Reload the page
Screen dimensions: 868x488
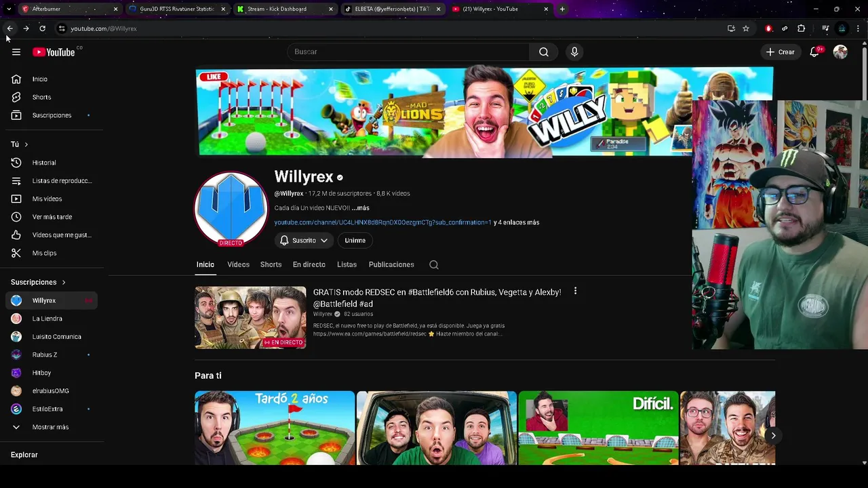pos(42,28)
